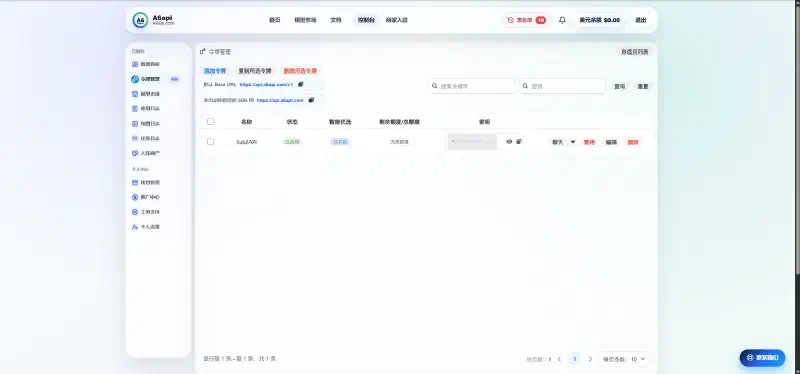
Task: Open the 推广中心 sidebar icon
Action: tap(135, 197)
